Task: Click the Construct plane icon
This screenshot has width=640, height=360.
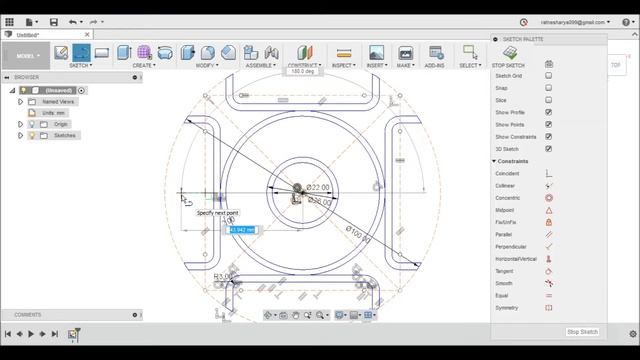Action: (304, 53)
